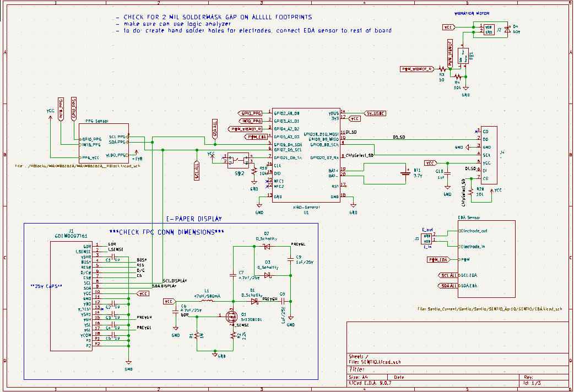574x392 pixels.
Task: Select capacitor C6 next to the VCC label
Action: point(175,311)
